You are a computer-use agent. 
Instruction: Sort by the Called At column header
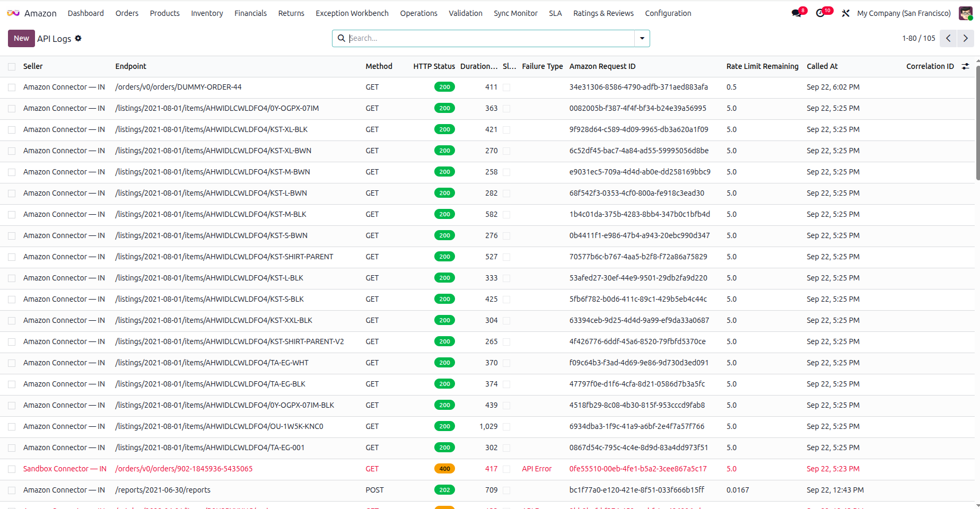[822, 66]
